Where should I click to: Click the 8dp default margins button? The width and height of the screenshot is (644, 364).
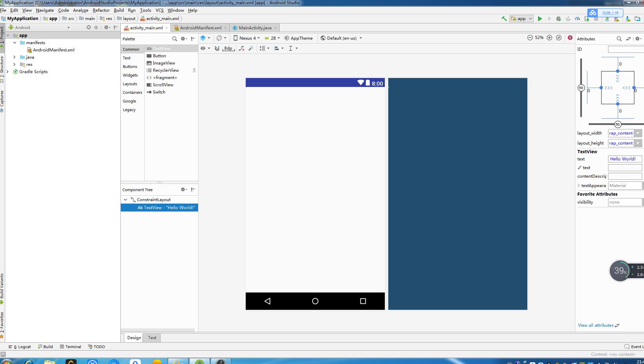click(228, 48)
